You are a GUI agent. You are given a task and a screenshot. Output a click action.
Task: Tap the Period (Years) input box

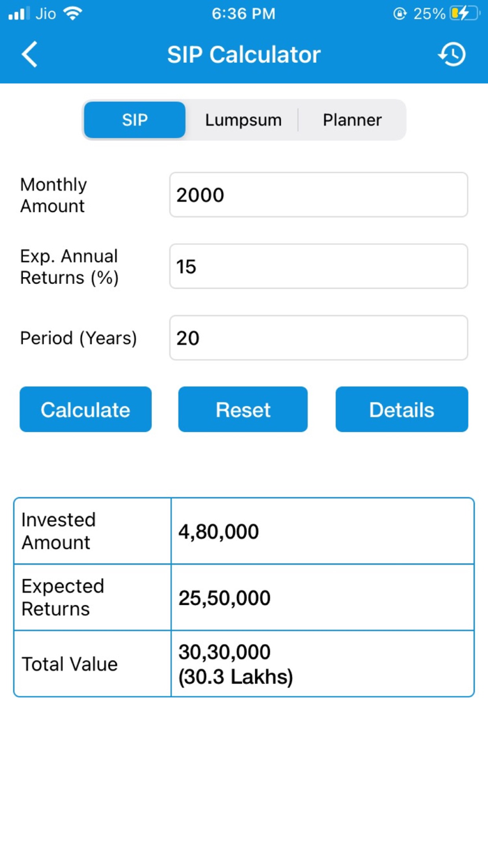318,337
